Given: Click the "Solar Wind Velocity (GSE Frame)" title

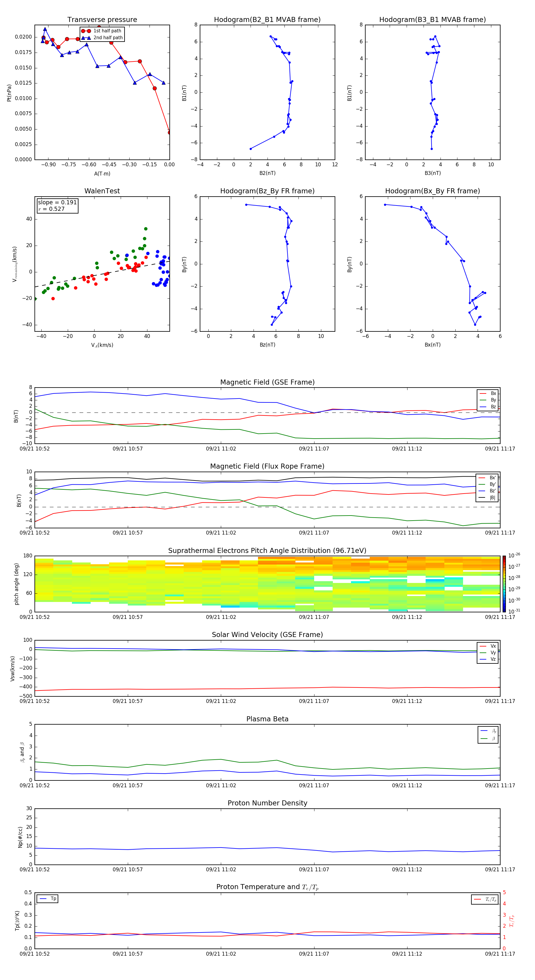Looking at the screenshot, I should point(267,635).
